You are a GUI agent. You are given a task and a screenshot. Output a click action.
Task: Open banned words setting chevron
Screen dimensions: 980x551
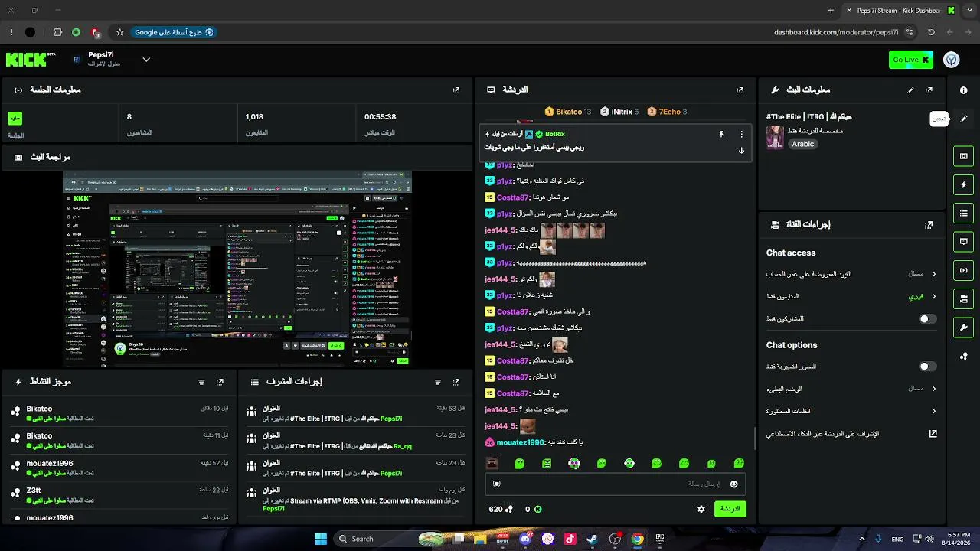pos(933,411)
